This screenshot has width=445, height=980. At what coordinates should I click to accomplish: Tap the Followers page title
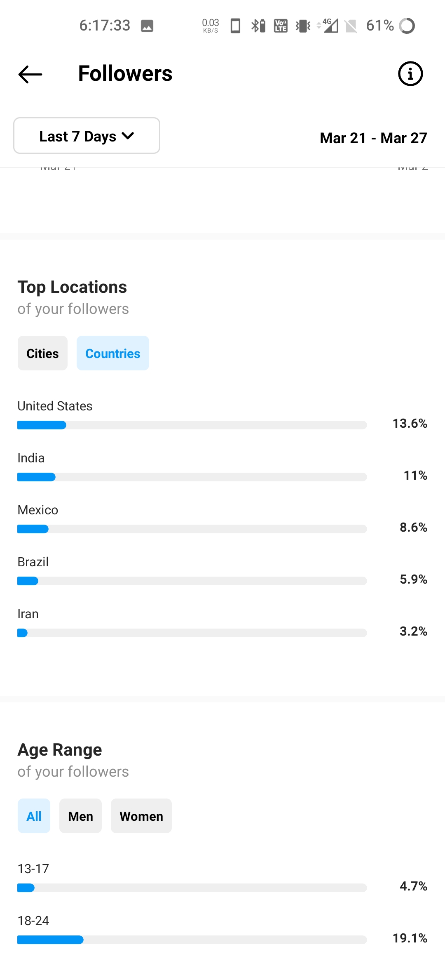[125, 74]
